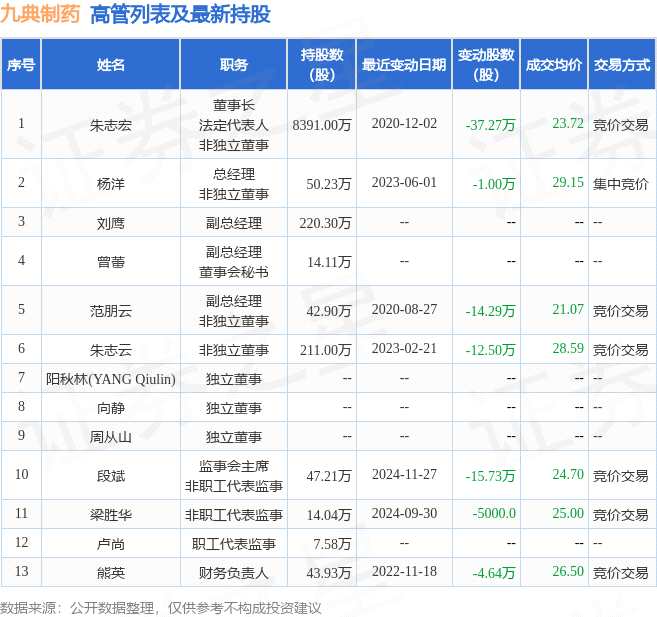Click the 职务 column header
The height and width of the screenshot is (617, 657).
click(x=233, y=65)
